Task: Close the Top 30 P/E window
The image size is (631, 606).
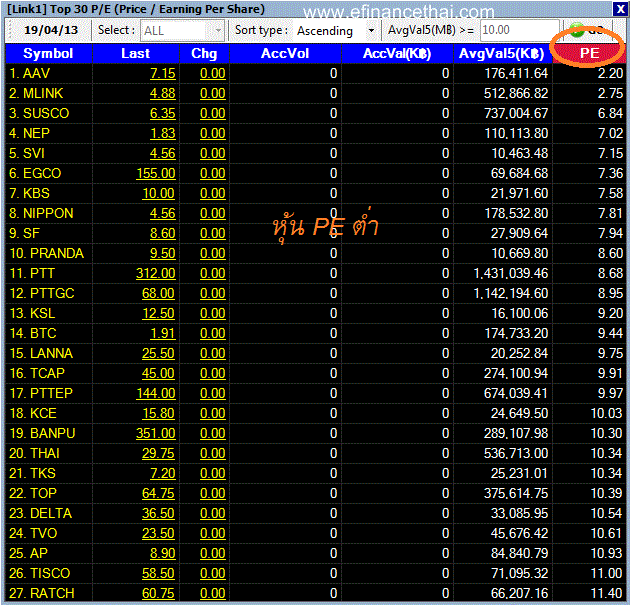Action: (620, 9)
